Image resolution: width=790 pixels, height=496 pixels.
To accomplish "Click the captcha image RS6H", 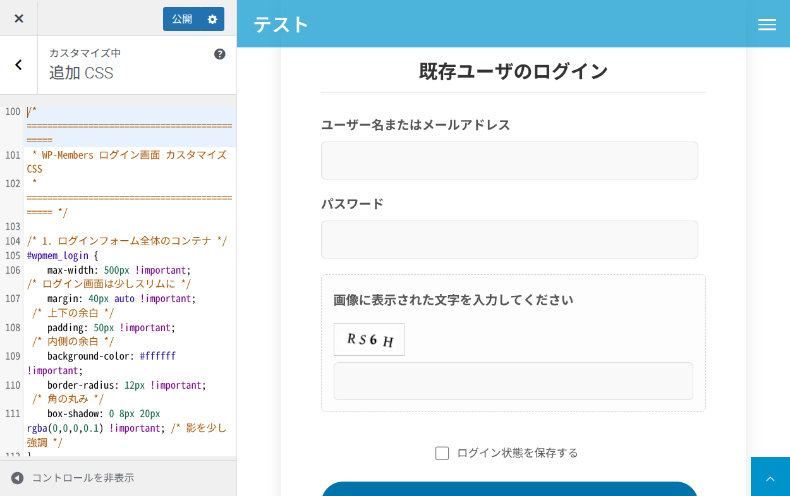I will click(x=369, y=339).
